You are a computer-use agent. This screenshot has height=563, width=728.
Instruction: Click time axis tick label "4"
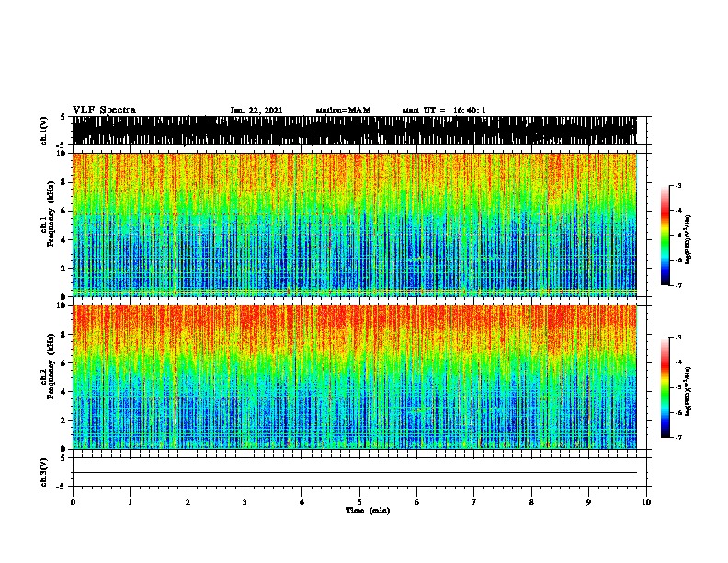pos(302,502)
